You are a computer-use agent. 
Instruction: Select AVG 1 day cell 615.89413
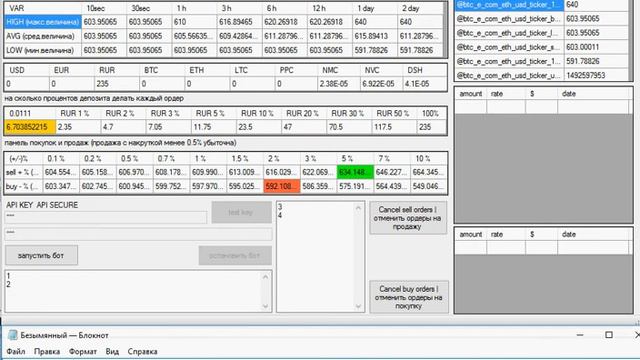click(375, 36)
